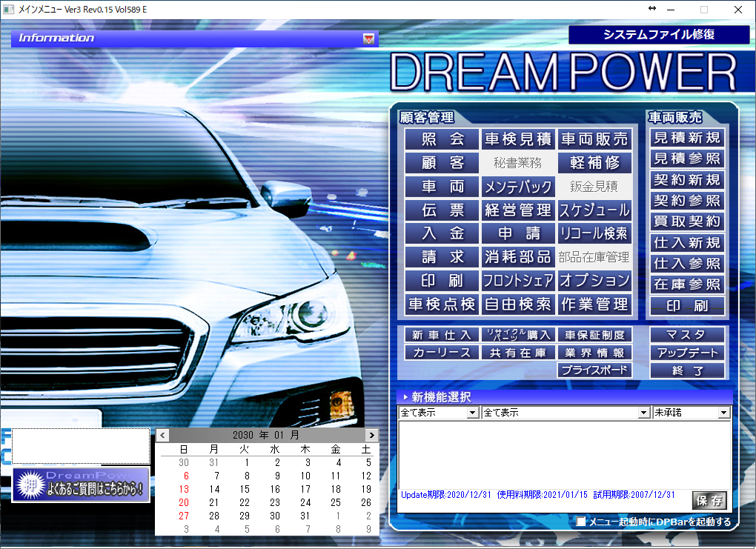The image size is (756, 549).
Task: Open the 伝票 button
Action: (x=442, y=210)
